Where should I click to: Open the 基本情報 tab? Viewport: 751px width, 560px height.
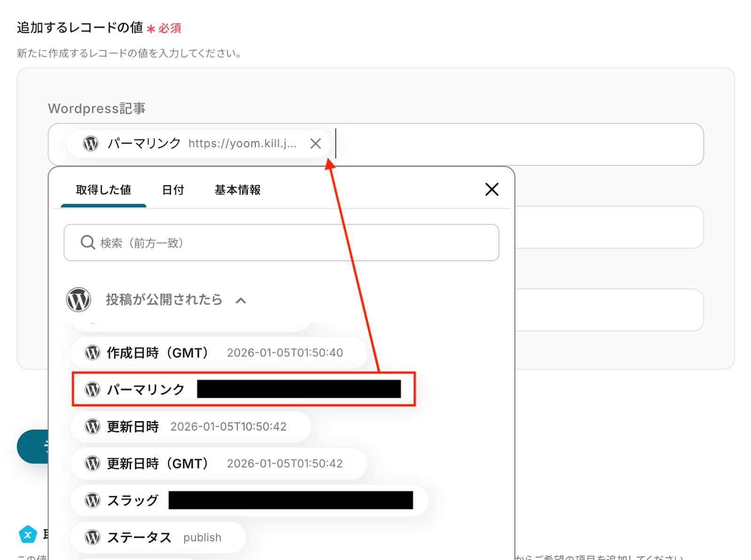click(238, 190)
